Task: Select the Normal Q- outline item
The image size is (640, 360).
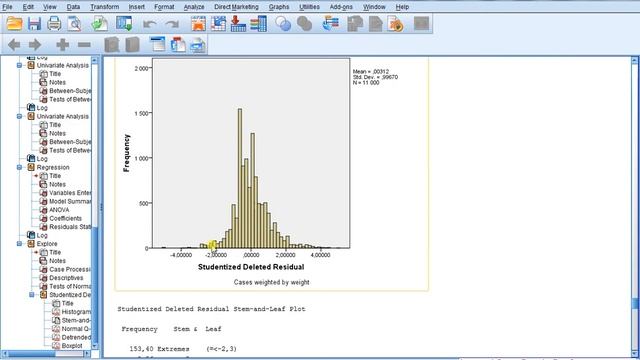Action: 76,329
